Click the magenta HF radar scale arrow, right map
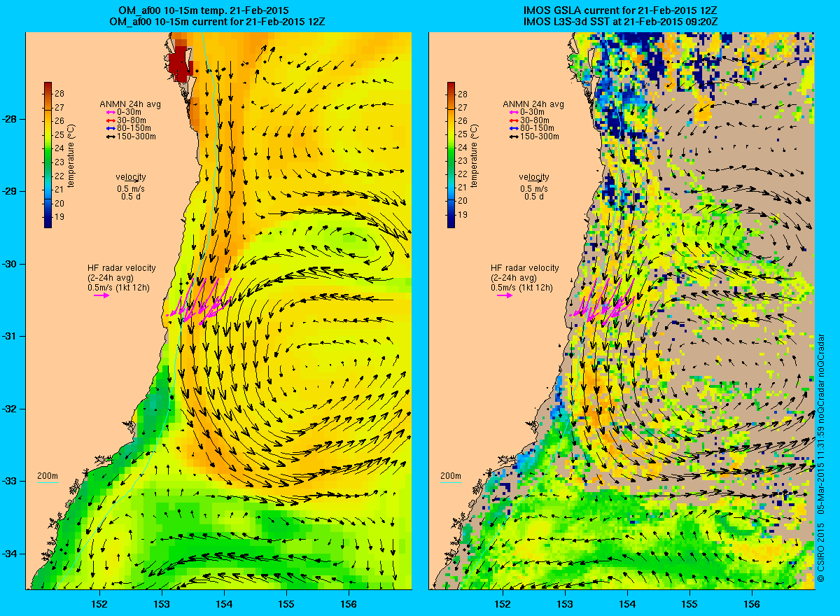Image resolution: width=840 pixels, height=616 pixels. coord(505,295)
